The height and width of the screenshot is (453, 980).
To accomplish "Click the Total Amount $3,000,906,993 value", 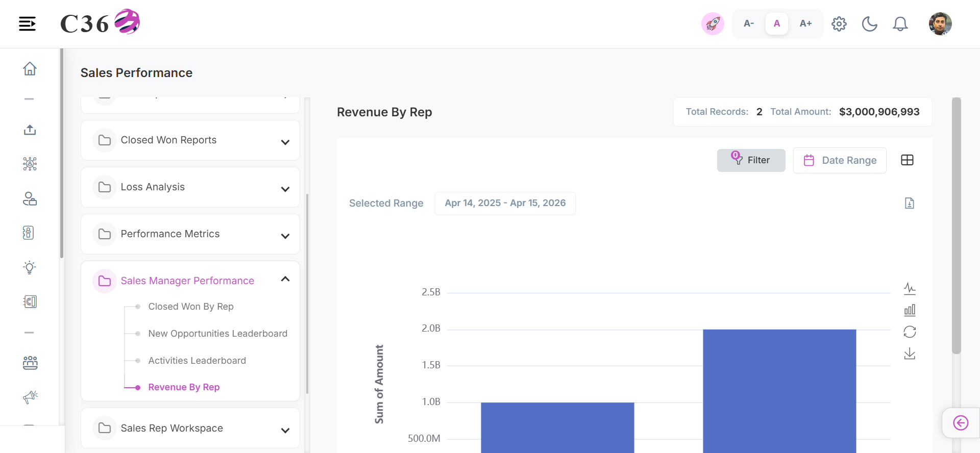I will point(879,112).
